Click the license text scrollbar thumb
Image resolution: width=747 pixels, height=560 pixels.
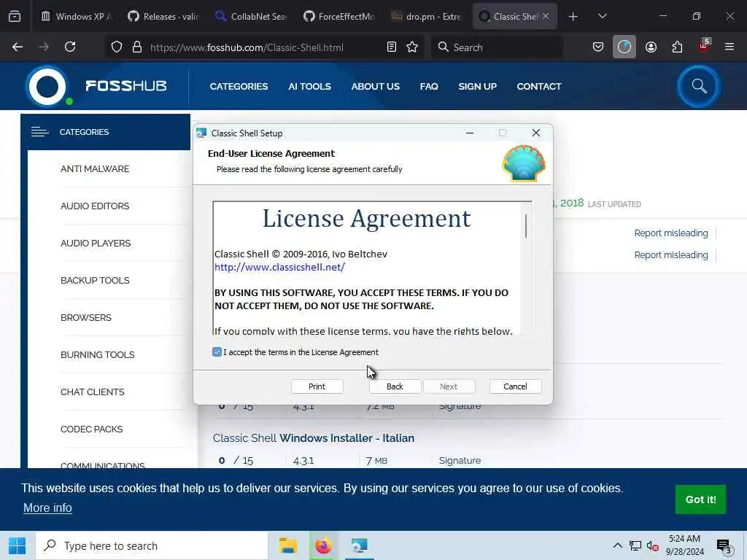pos(526,226)
